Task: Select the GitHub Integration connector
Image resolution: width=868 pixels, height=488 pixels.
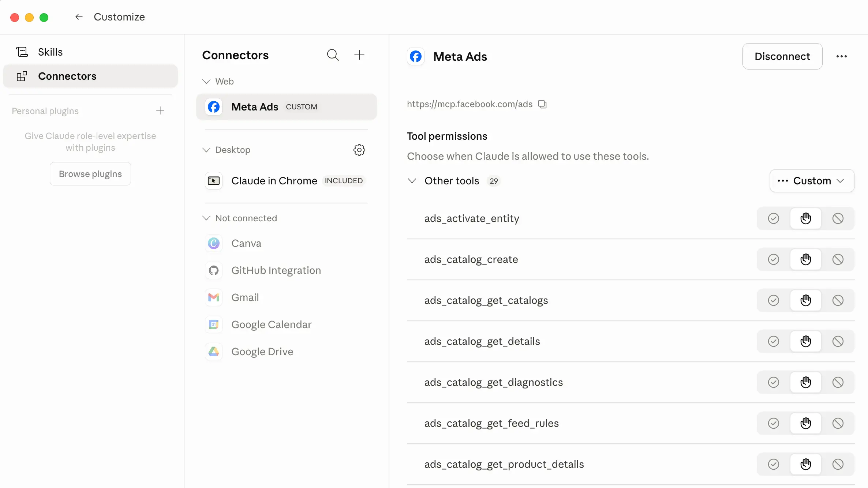Action: click(x=287, y=270)
